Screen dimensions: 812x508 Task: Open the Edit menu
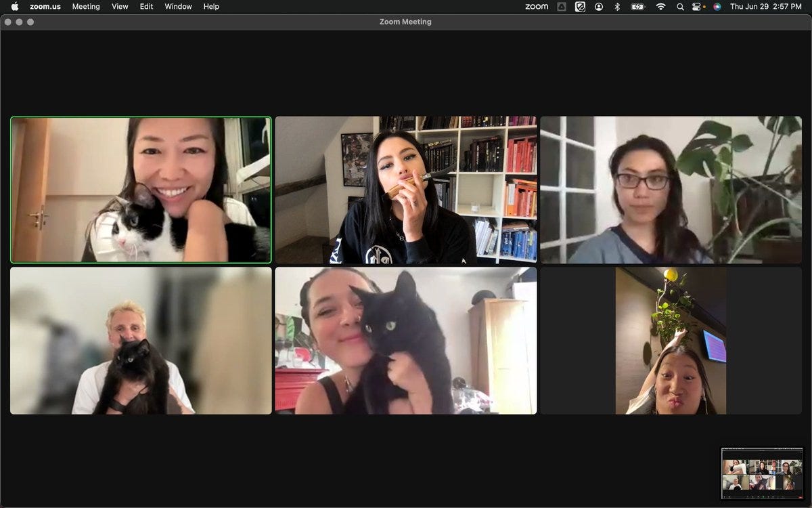pyautogui.click(x=146, y=6)
